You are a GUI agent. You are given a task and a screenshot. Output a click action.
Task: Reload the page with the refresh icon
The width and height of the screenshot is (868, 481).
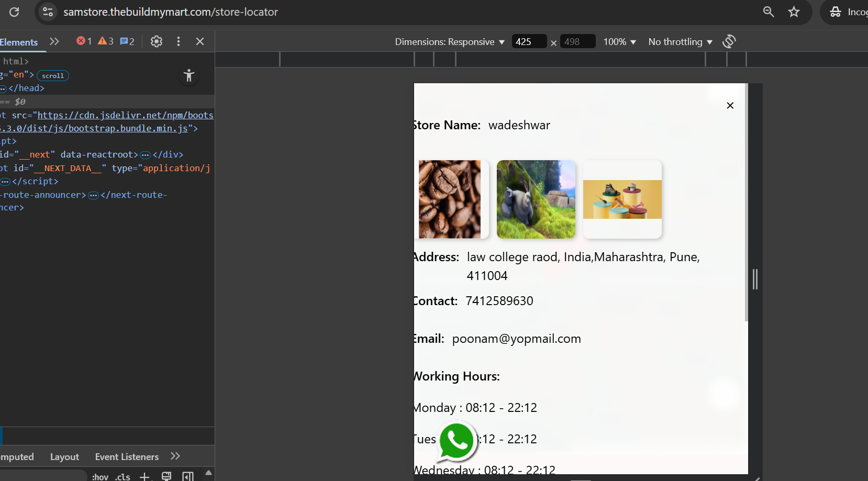point(14,12)
